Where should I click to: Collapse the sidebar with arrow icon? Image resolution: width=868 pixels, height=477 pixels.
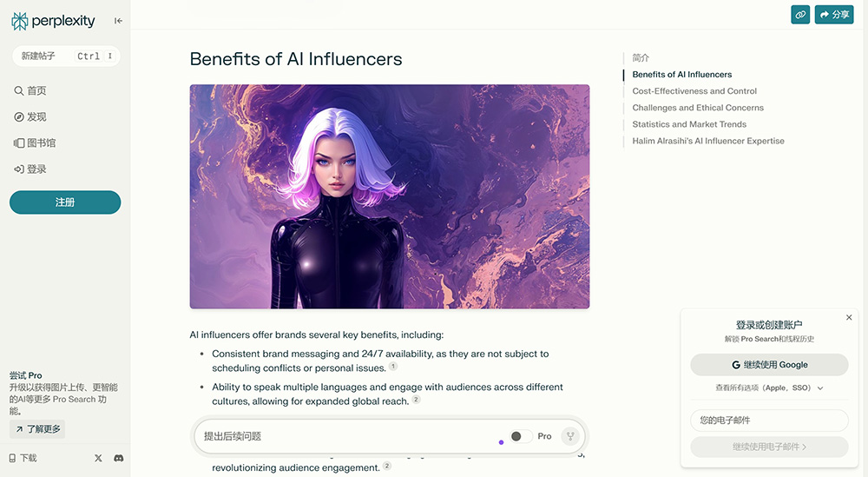tap(118, 21)
